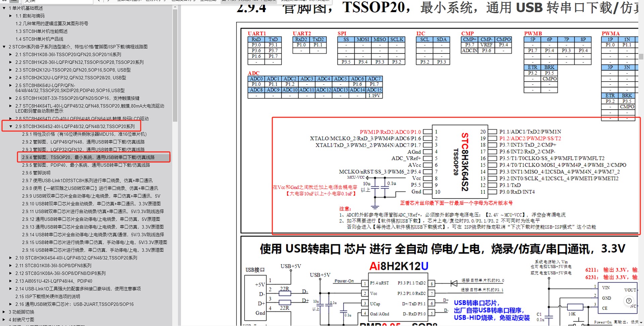The width and height of the screenshot is (644, 326).
Task: Expand the '2.4 STC8H2K32U' bookmark arrow
Action: coord(11,78)
